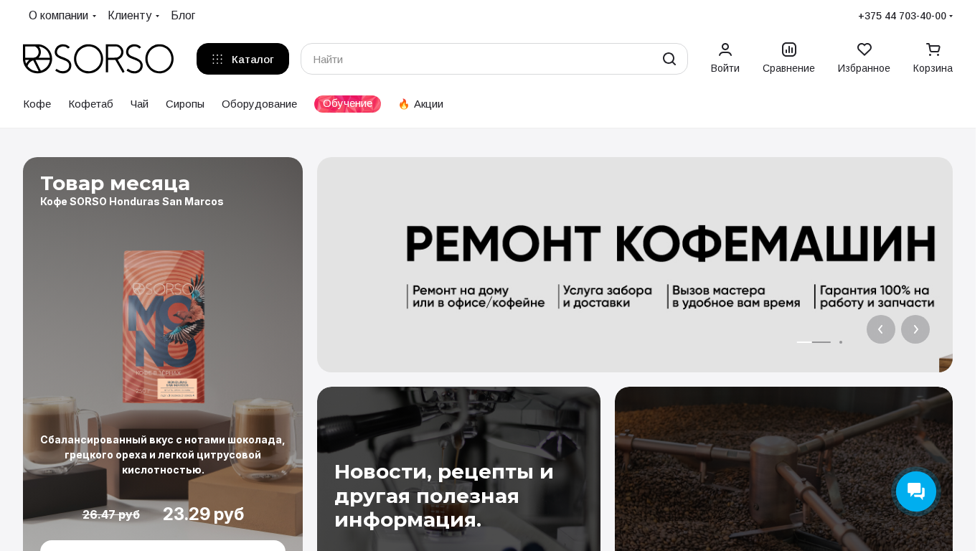The height and width of the screenshot is (551, 980).
Task: Open the Акции promotions link
Action: (420, 104)
